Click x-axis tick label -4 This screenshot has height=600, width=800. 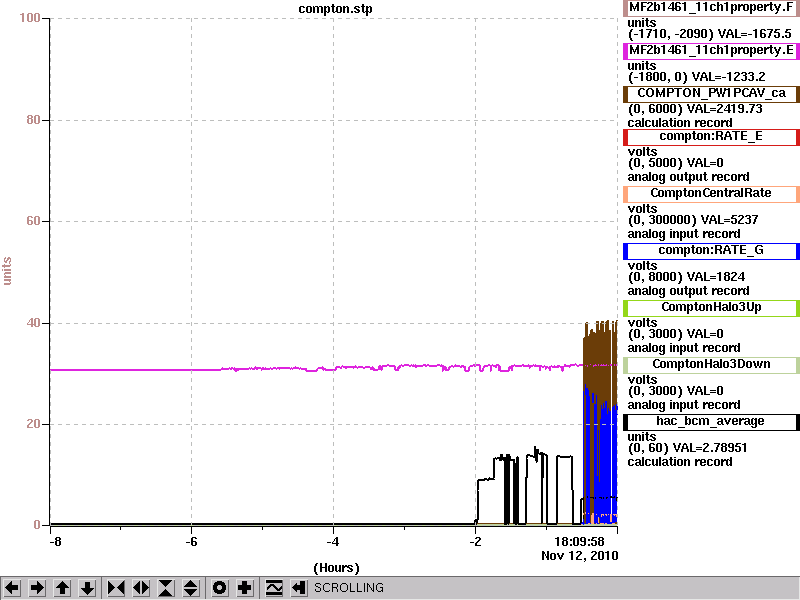click(333, 541)
